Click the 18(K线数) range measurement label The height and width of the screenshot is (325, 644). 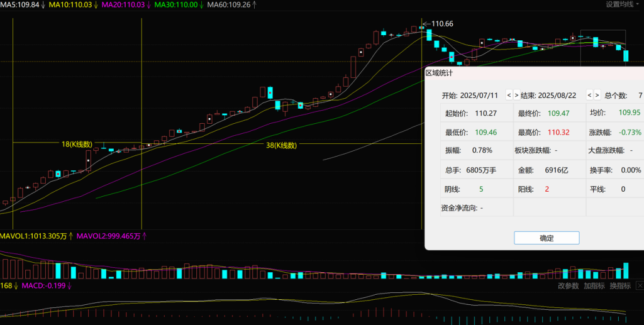[77, 145]
